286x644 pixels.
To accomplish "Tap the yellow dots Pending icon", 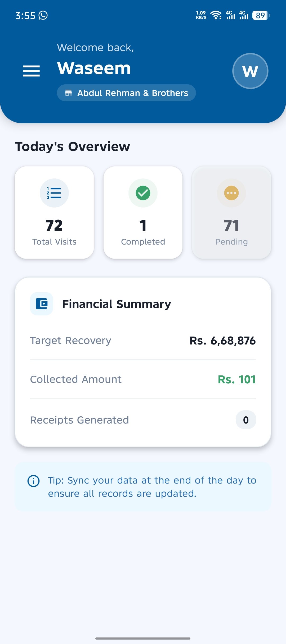I will pyautogui.click(x=231, y=193).
